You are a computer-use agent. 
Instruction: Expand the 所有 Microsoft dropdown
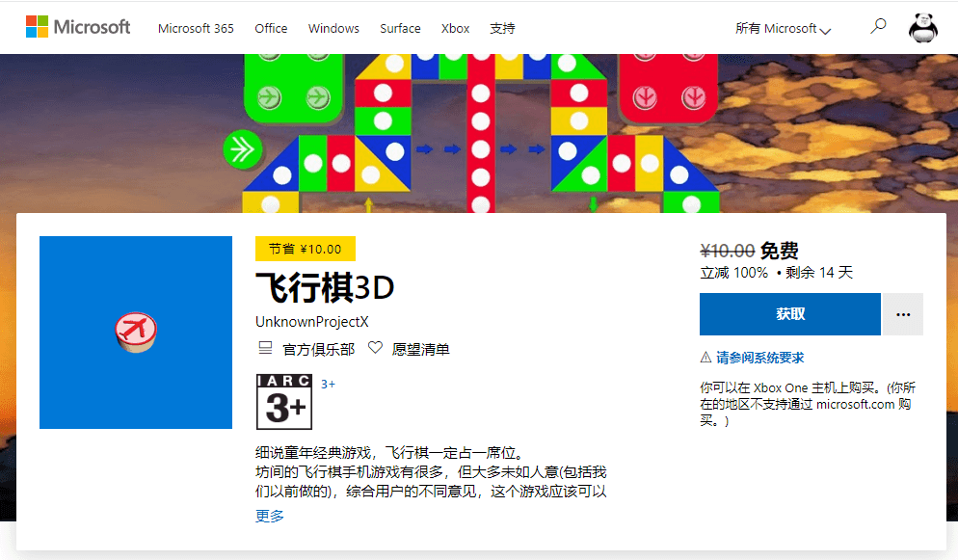point(783,29)
